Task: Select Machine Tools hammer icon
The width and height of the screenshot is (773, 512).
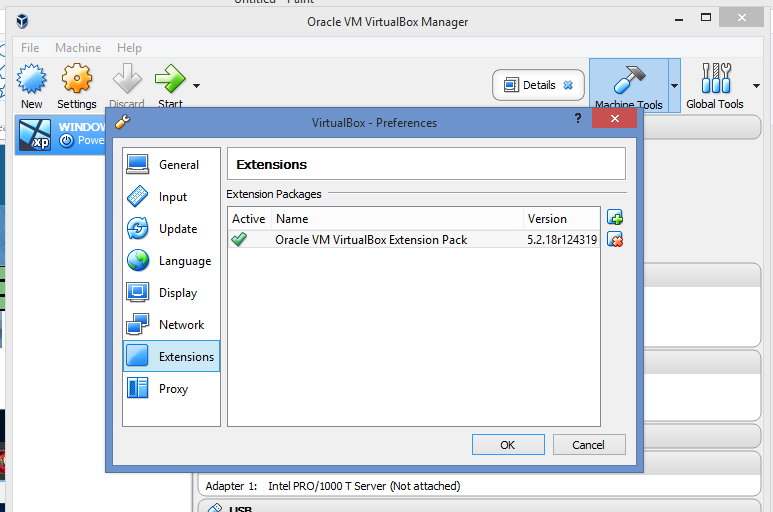Action: (x=629, y=80)
